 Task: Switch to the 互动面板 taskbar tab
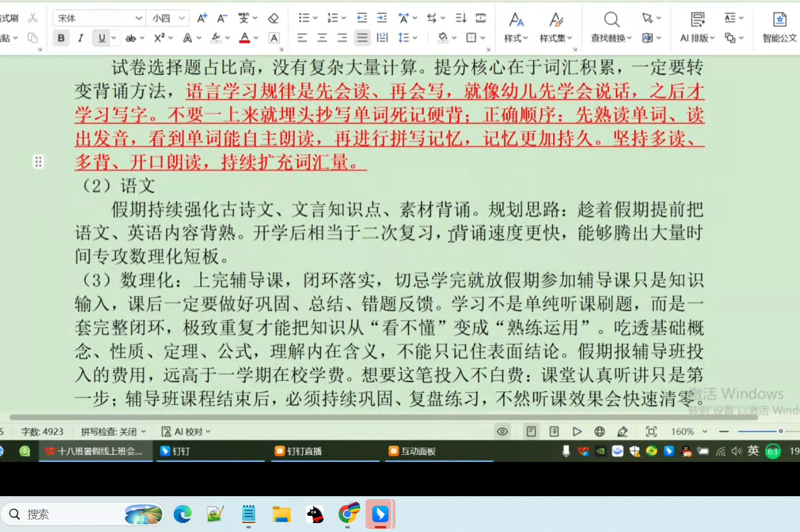pyautogui.click(x=439, y=451)
